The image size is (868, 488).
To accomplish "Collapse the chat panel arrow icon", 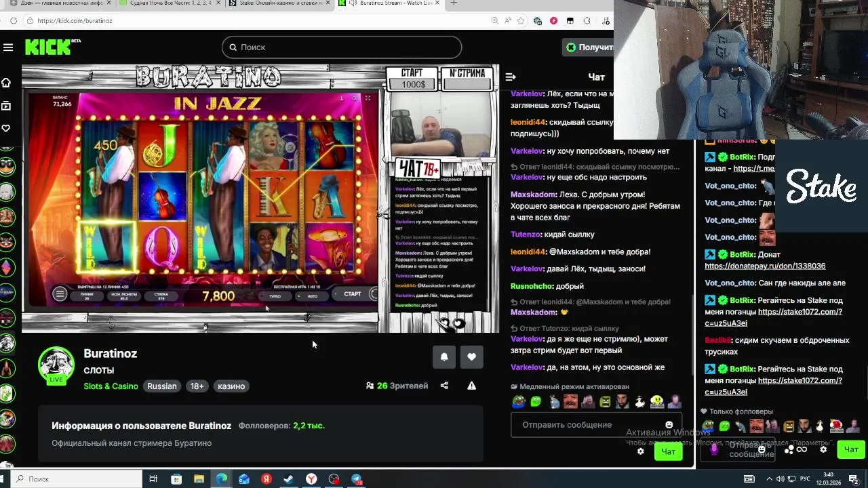I will click(511, 77).
